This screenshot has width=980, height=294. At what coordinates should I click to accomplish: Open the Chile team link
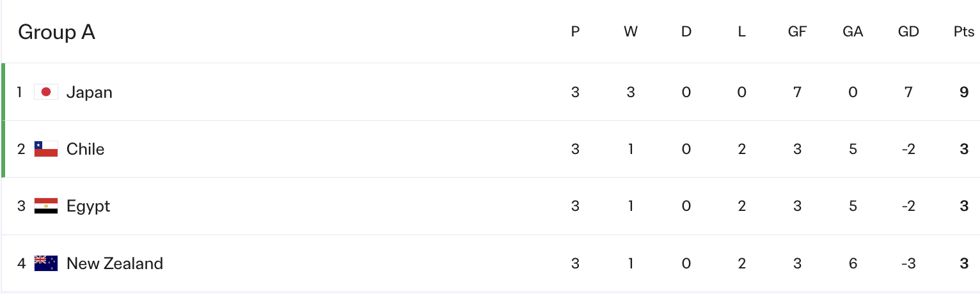pyautogui.click(x=85, y=149)
